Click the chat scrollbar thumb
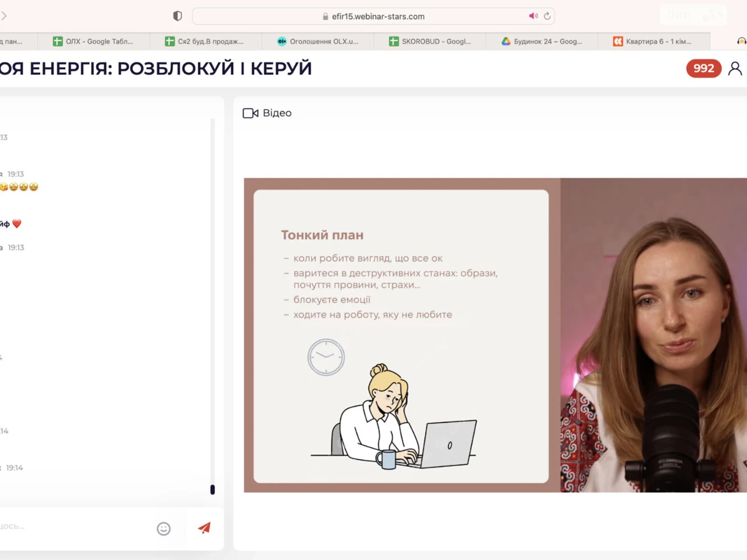The image size is (747, 560). tap(212, 489)
